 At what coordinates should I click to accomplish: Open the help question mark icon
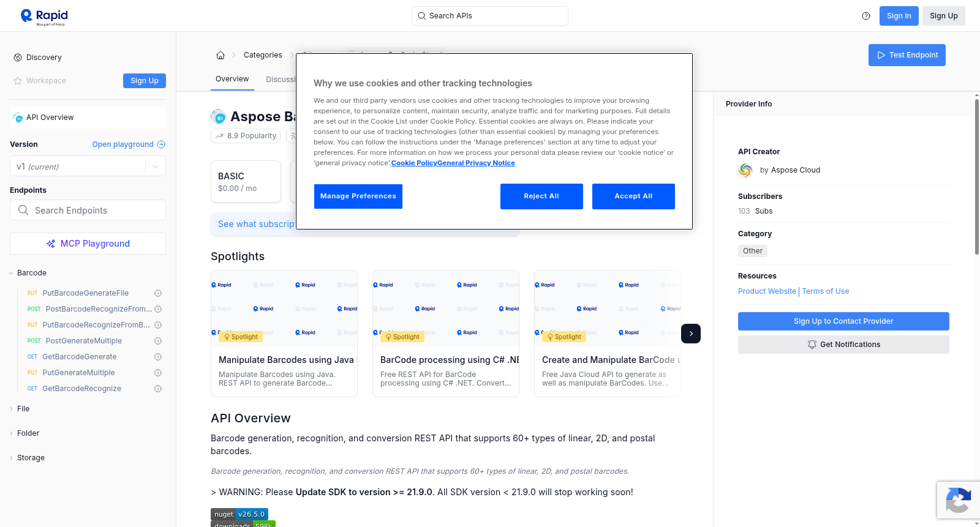point(866,16)
